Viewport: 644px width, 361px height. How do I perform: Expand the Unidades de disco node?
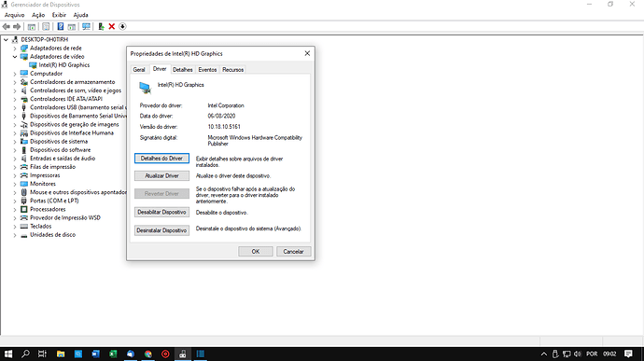15,235
